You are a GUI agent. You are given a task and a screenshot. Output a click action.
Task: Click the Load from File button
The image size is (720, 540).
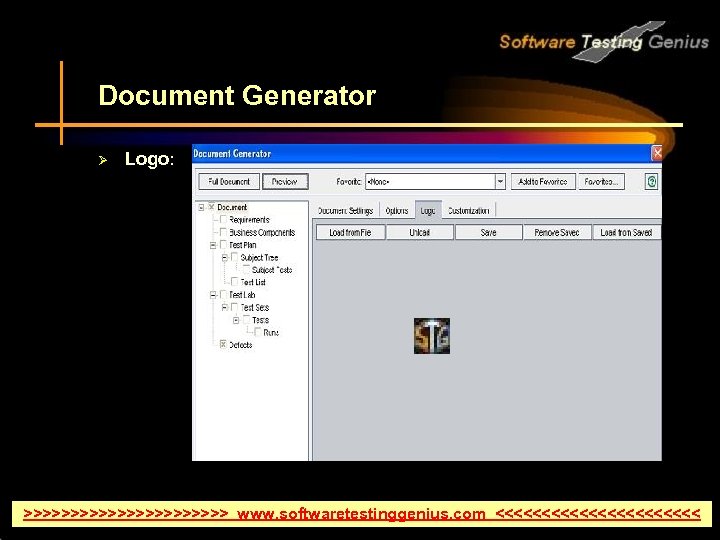(x=350, y=232)
